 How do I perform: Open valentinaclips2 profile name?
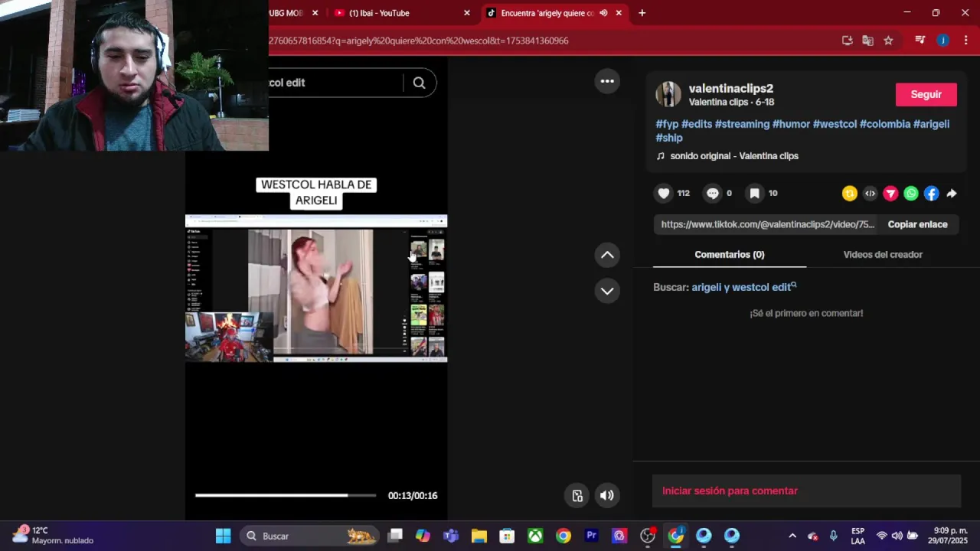click(731, 88)
